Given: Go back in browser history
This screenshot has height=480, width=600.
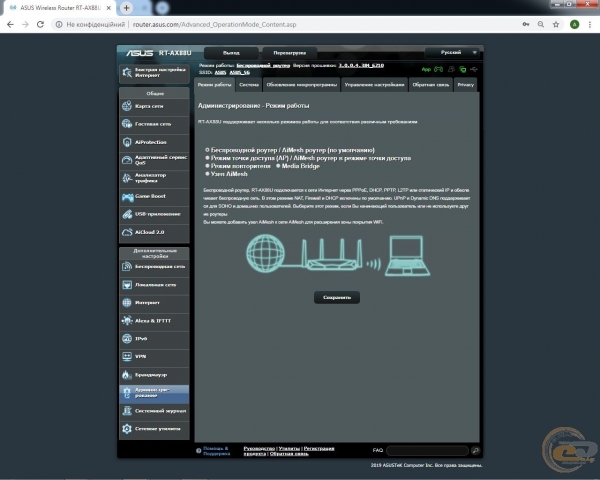Looking at the screenshot, I should click(x=10, y=24).
